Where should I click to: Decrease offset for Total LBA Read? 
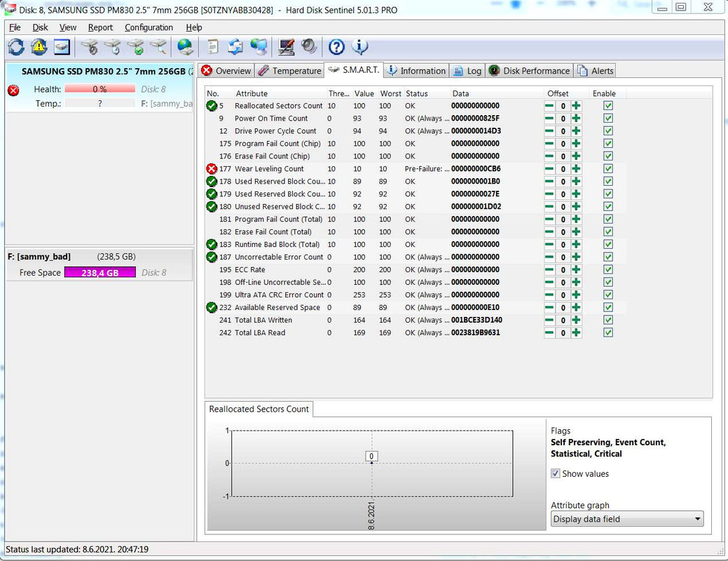(x=549, y=332)
